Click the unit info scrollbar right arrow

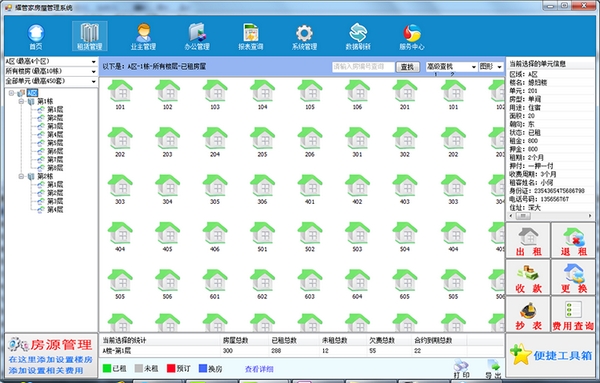pos(590,216)
